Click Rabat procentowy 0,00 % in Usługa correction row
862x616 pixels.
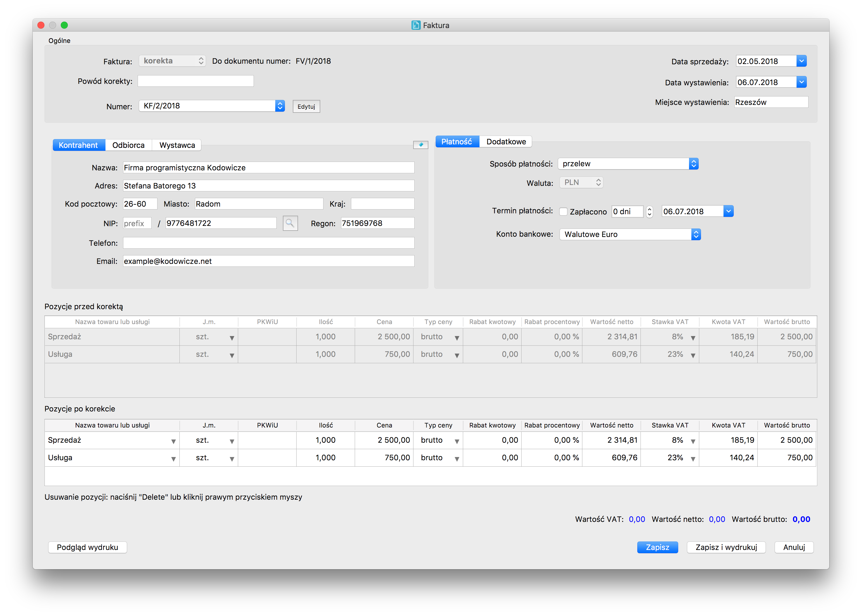point(552,458)
